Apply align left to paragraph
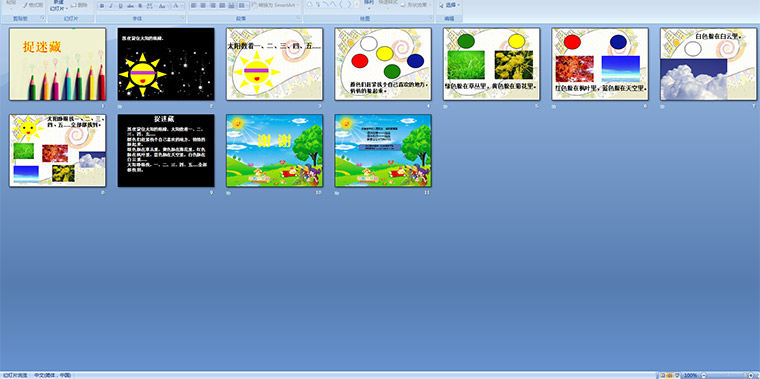Screen dimensions: 760x379 193,5
